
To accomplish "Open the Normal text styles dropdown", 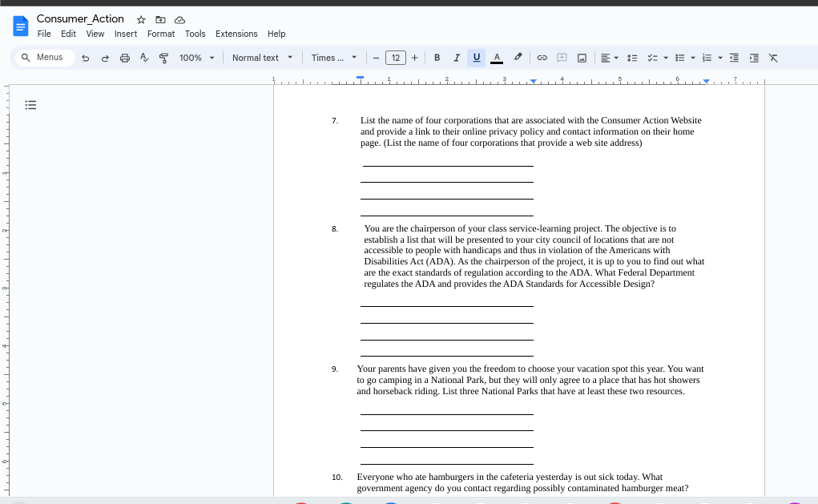I will point(262,58).
